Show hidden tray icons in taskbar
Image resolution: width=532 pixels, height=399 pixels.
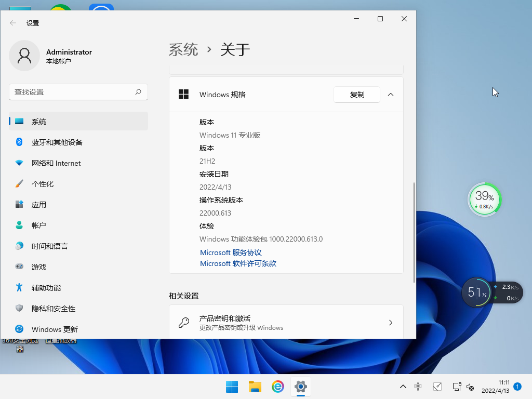[x=403, y=387]
